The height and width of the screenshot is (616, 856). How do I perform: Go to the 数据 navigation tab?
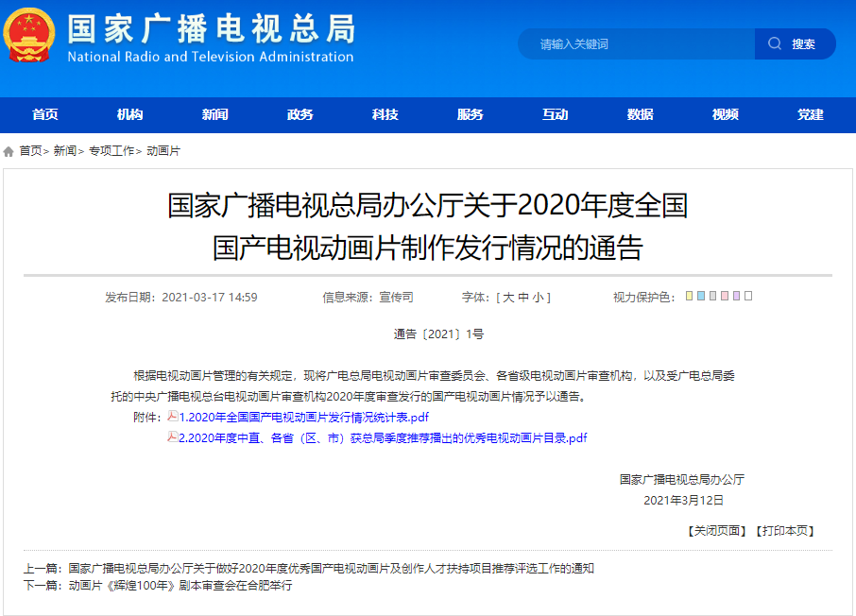click(641, 114)
